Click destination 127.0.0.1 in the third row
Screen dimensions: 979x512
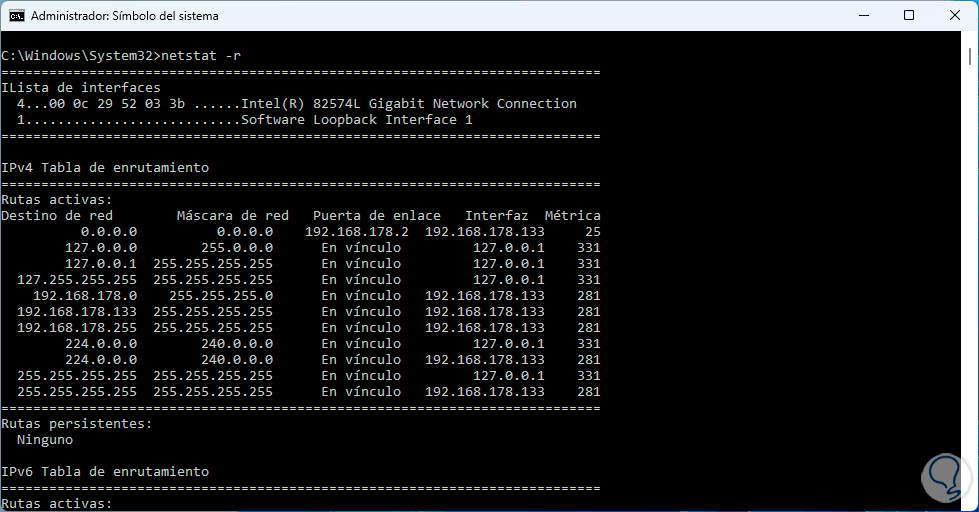(101, 263)
